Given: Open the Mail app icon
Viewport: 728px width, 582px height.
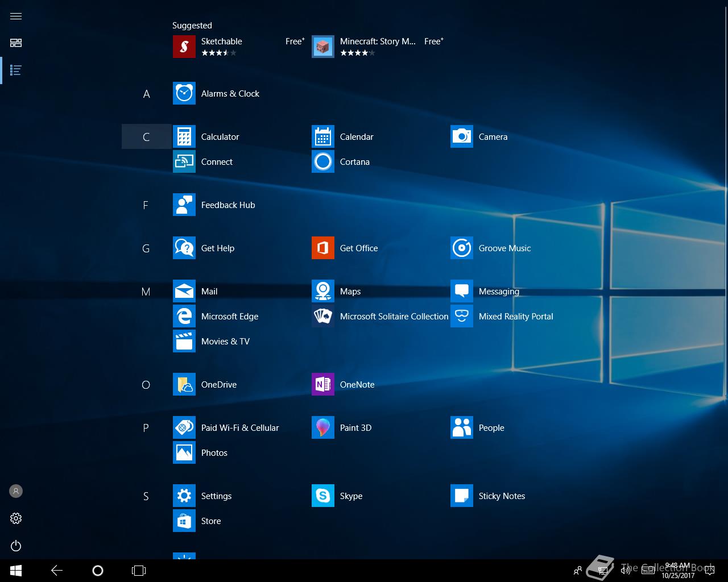Looking at the screenshot, I should point(184,291).
